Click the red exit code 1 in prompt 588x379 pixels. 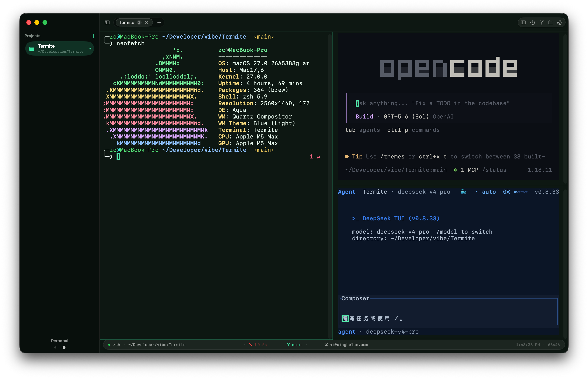[x=311, y=157]
